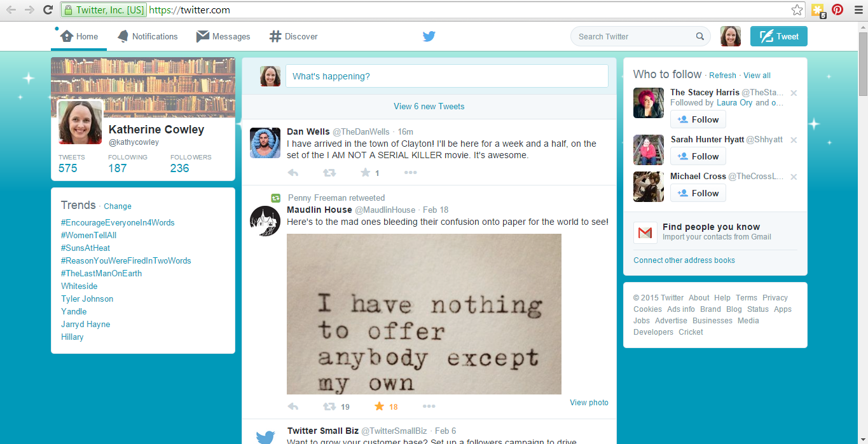Open trend #TheLastManOnEarth
Image resolution: width=868 pixels, height=444 pixels.
pos(101,274)
